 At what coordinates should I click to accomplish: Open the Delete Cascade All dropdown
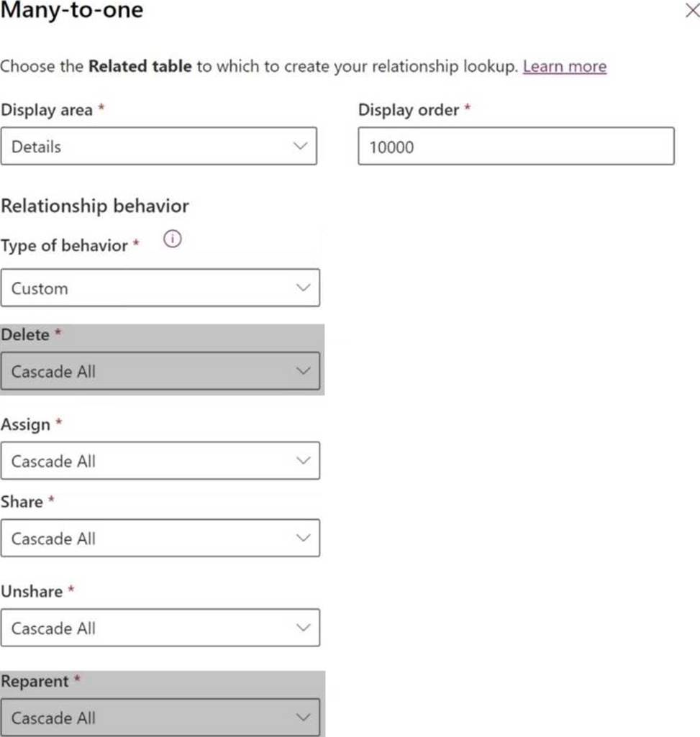click(x=160, y=371)
